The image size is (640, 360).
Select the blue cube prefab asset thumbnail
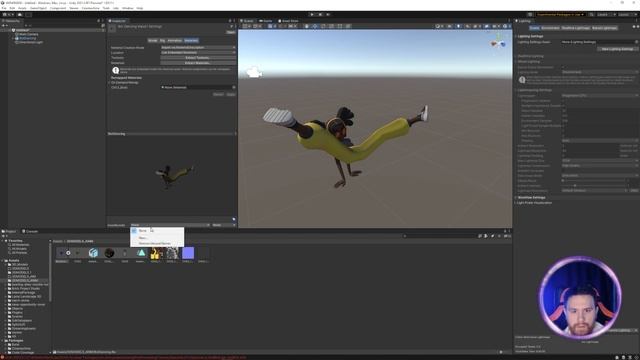click(x=93, y=253)
